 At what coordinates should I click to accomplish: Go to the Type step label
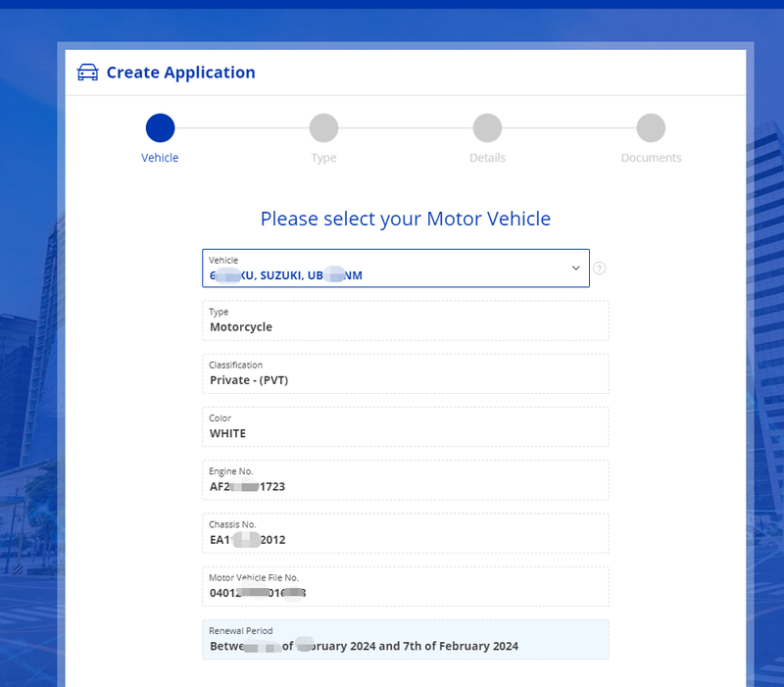point(323,158)
